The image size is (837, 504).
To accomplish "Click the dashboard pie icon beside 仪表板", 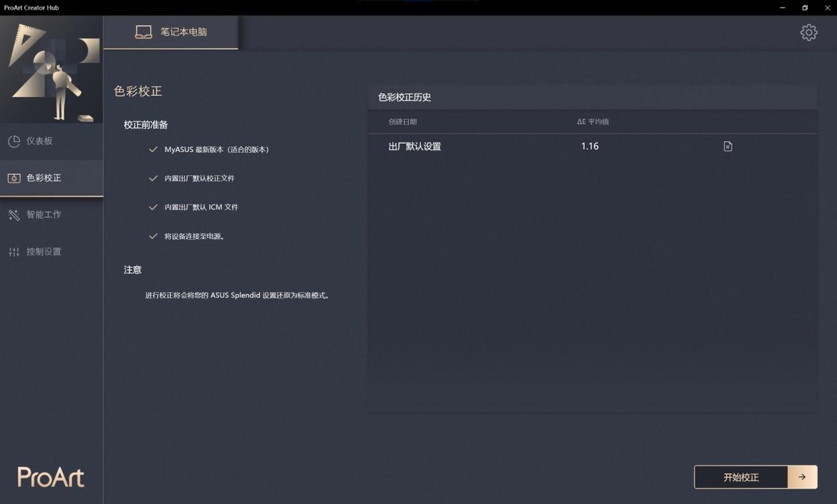I will pyautogui.click(x=14, y=142).
